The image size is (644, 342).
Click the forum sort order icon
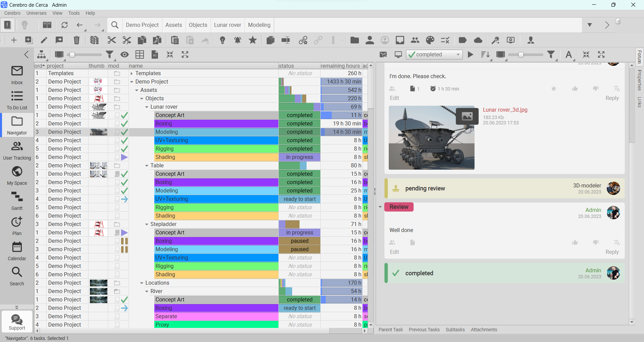click(x=485, y=55)
